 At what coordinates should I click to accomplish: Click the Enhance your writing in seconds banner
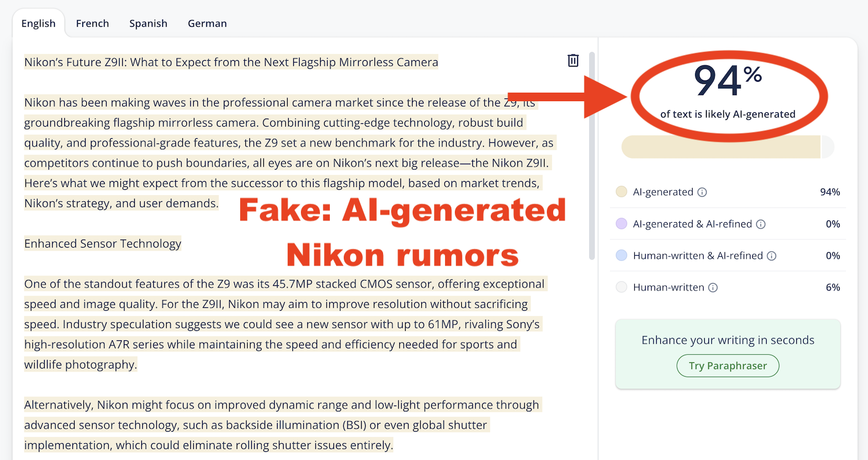coord(727,340)
